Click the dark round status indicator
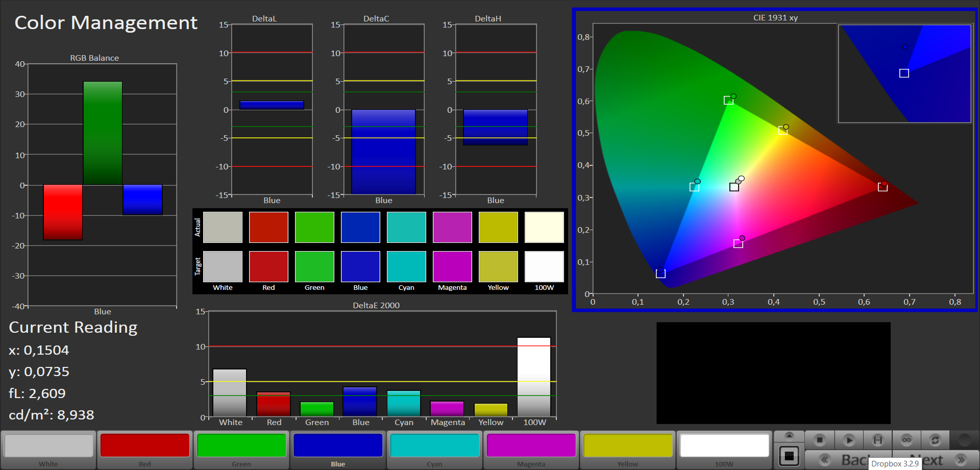Viewport: 980px width, 470px height. point(964,439)
